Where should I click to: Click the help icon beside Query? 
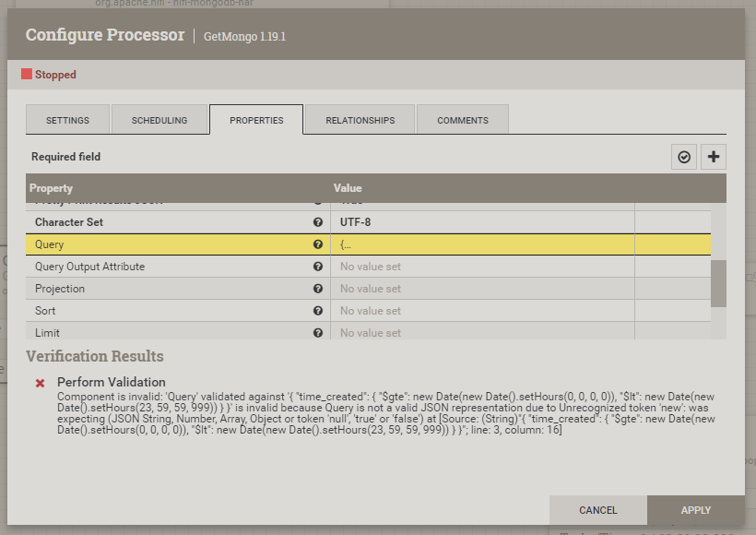[318, 244]
